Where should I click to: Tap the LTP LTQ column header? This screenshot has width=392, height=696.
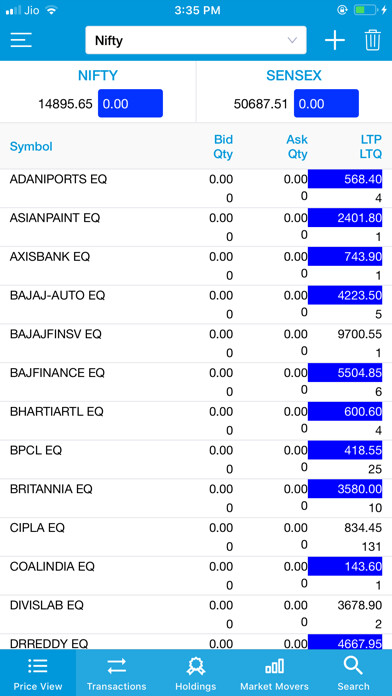click(371, 147)
